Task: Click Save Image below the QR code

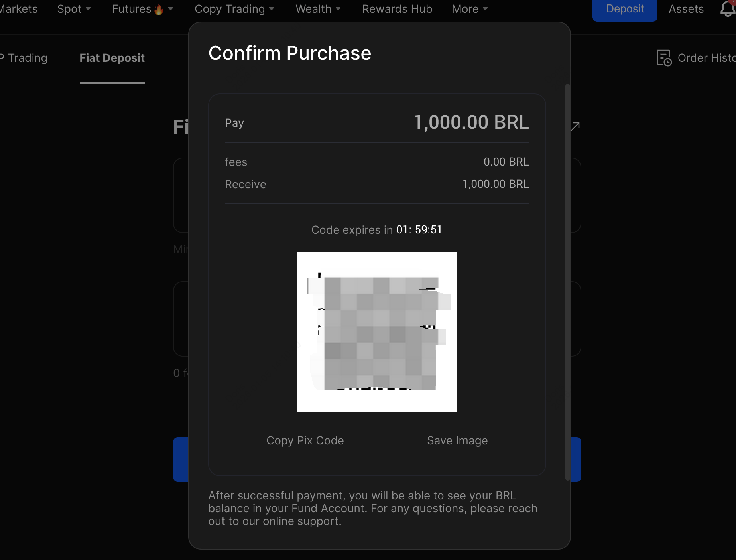Action: tap(457, 440)
